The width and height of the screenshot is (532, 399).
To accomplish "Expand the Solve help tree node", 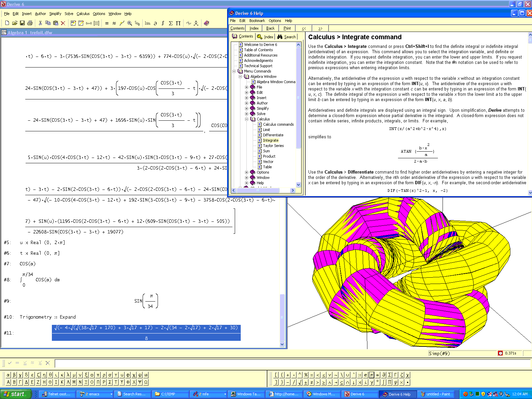I will pyautogui.click(x=247, y=114).
